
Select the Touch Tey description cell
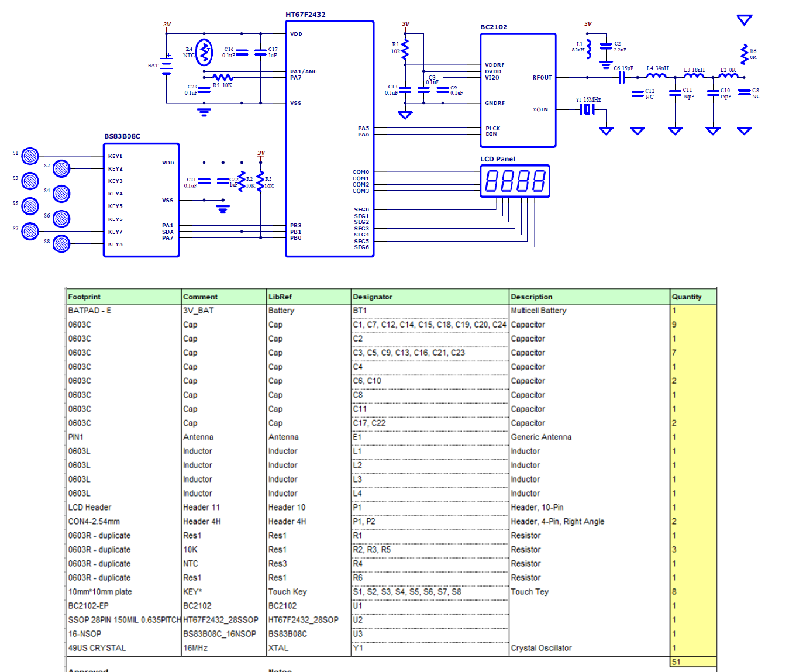(x=590, y=591)
